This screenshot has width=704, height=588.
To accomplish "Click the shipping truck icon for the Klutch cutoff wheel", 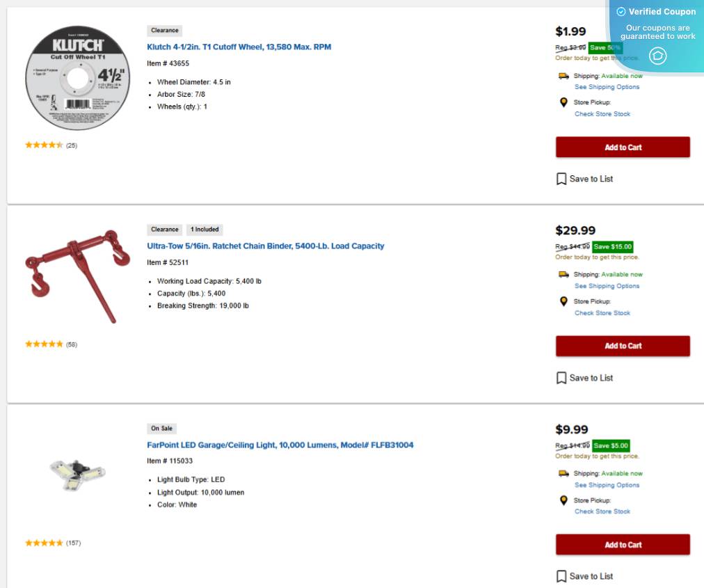I will pos(563,75).
